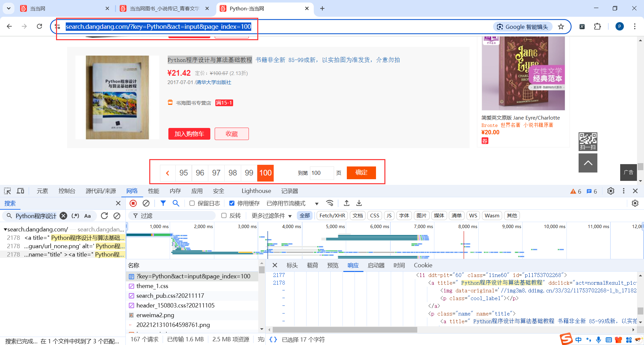Expand 更多过滤条件 dropdown

pos(272,216)
